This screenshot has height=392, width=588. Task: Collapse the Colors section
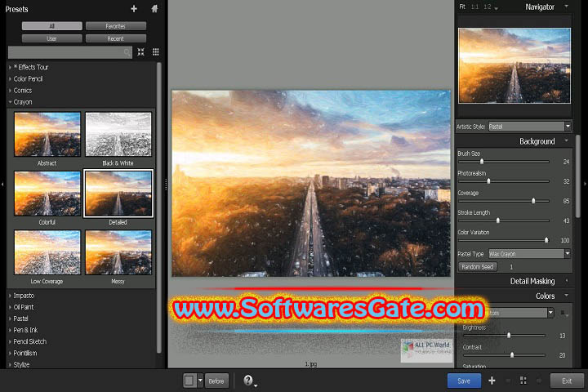[x=566, y=296]
